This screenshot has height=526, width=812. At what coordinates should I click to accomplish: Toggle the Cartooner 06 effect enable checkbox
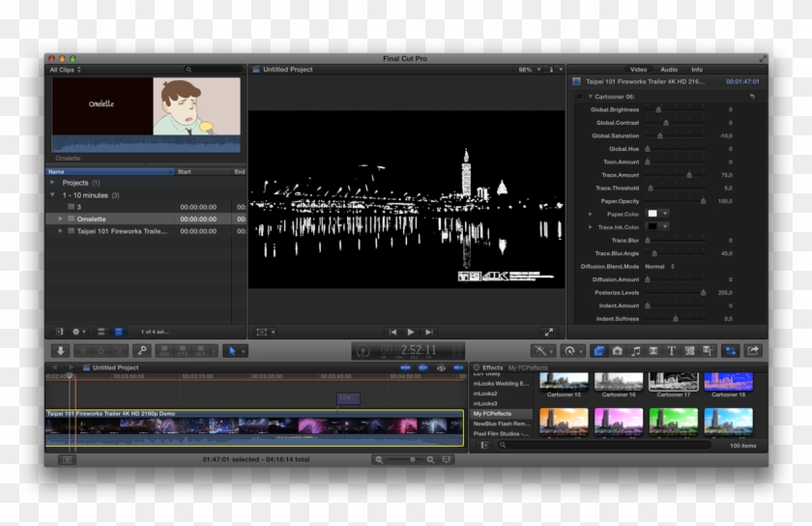pos(579,97)
